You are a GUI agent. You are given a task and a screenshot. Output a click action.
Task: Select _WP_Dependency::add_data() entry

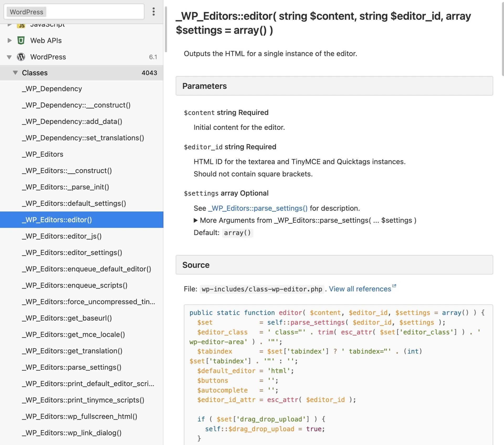tap(72, 121)
